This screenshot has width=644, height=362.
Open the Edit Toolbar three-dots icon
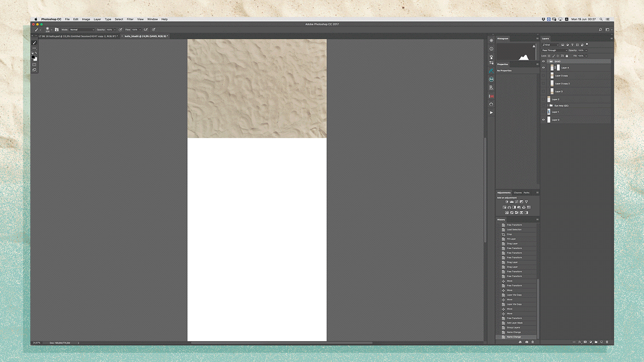coord(34,48)
